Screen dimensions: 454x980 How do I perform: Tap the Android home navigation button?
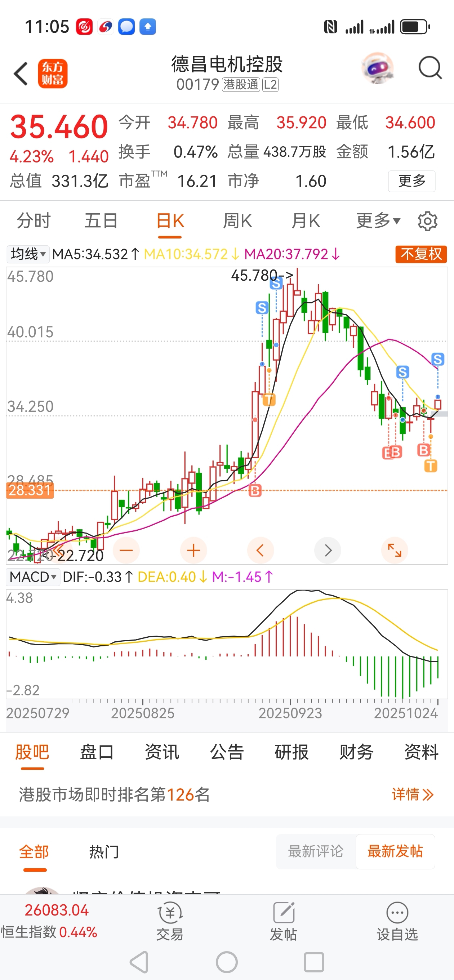227,962
